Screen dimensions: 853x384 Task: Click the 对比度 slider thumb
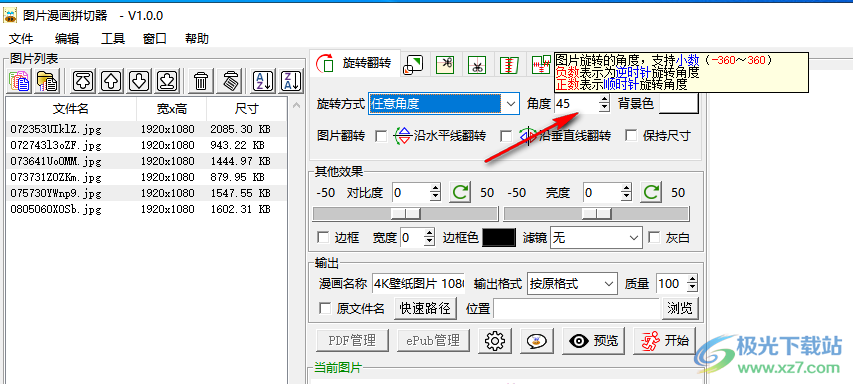[x=405, y=214]
